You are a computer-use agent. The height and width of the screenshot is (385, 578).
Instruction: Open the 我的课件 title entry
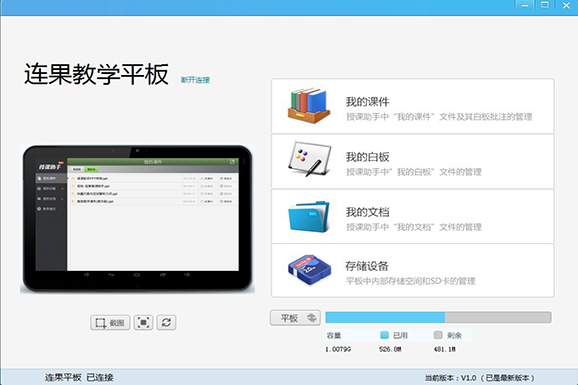(x=368, y=102)
